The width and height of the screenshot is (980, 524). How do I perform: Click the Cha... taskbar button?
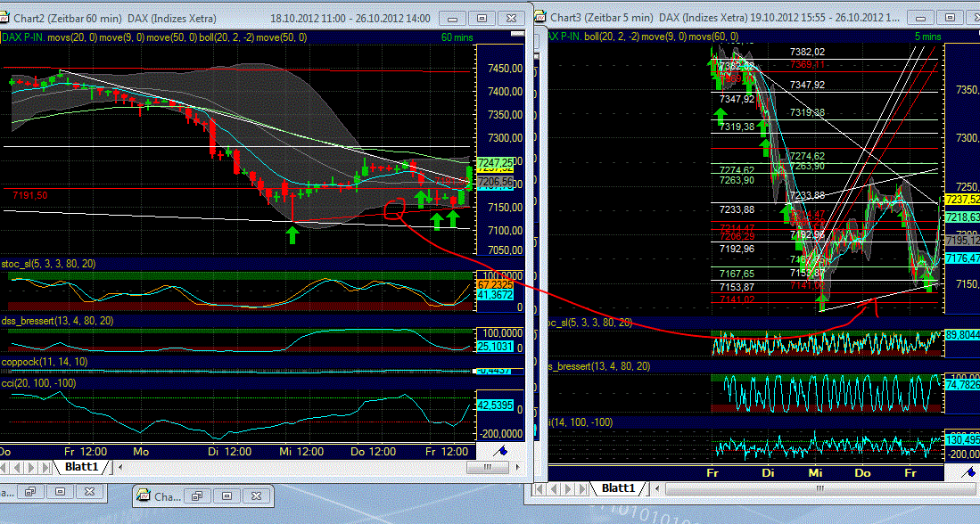click(169, 496)
